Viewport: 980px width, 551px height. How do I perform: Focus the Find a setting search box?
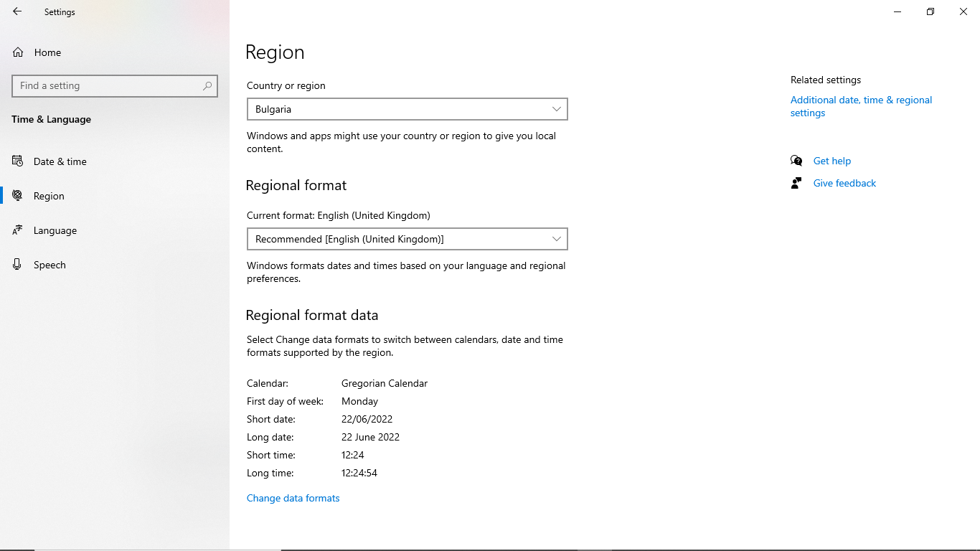point(108,85)
